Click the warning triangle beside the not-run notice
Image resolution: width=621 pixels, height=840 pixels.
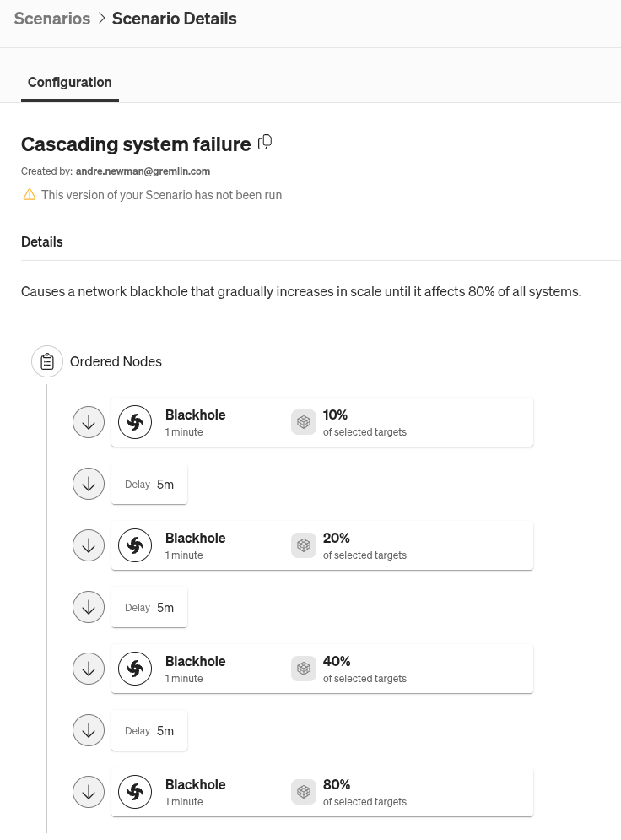[30, 194]
